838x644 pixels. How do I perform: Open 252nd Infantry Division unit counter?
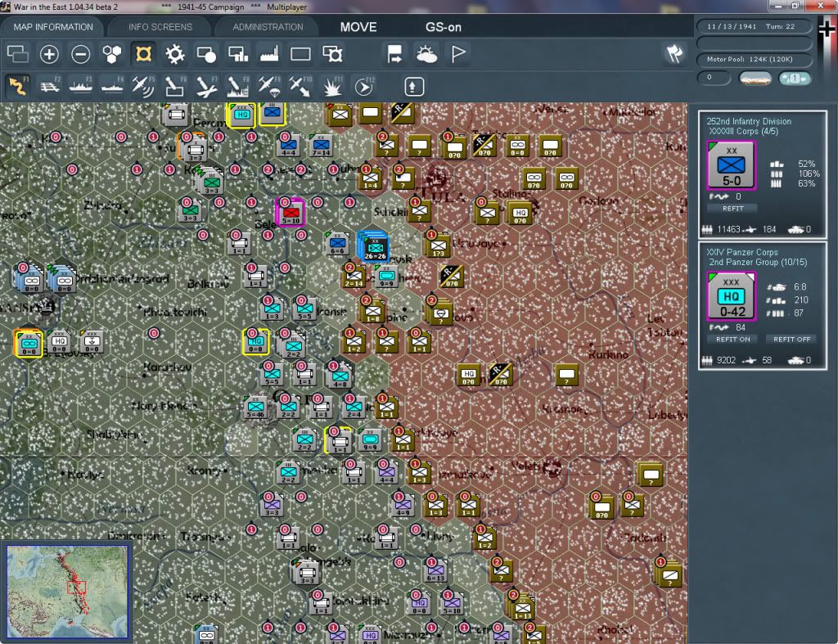pyautogui.click(x=731, y=165)
